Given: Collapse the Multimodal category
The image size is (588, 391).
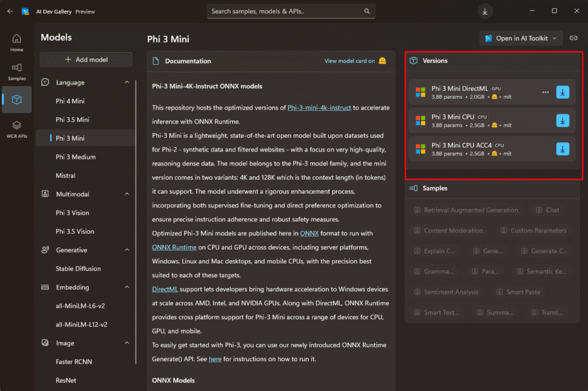Looking at the screenshot, I should [127, 194].
